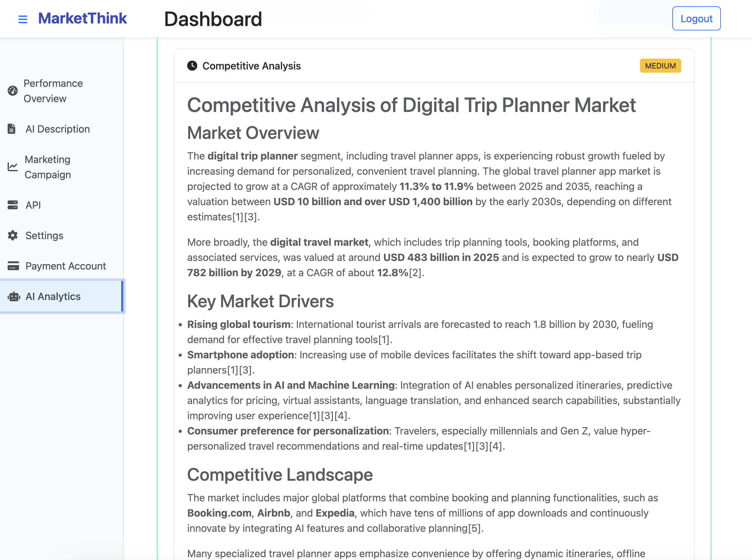Click the Competitive Analysis card header
Viewport: 752px width, 560px height.
coord(251,66)
